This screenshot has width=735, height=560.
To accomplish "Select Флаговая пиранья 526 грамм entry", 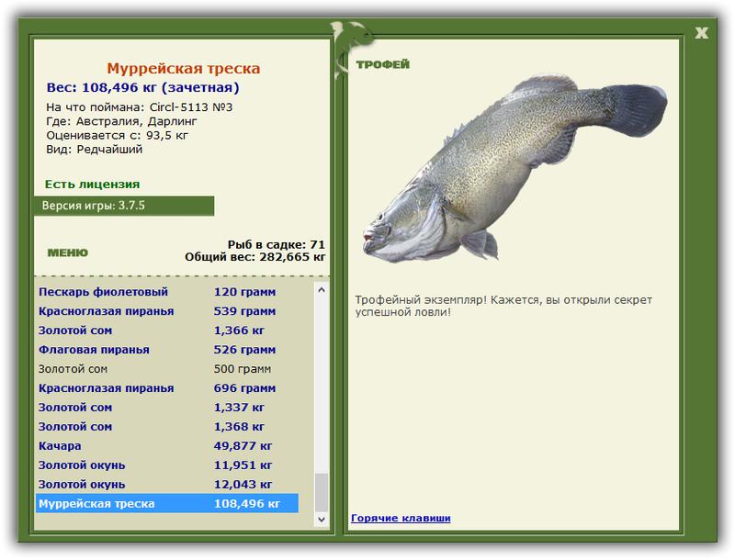I will [167, 349].
